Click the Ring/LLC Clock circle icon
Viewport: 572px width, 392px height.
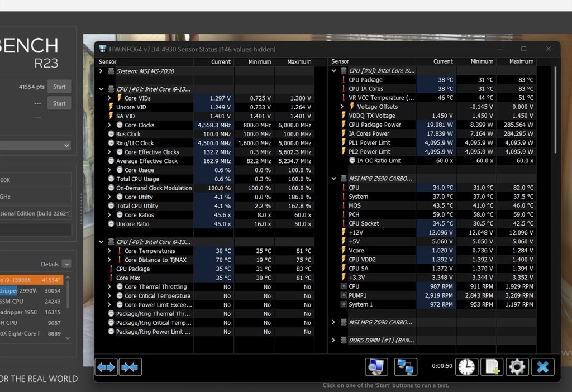click(111, 143)
